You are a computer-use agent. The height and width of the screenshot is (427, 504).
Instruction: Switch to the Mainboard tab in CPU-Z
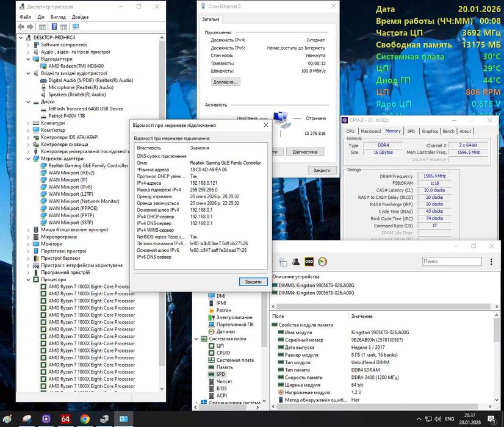point(370,131)
